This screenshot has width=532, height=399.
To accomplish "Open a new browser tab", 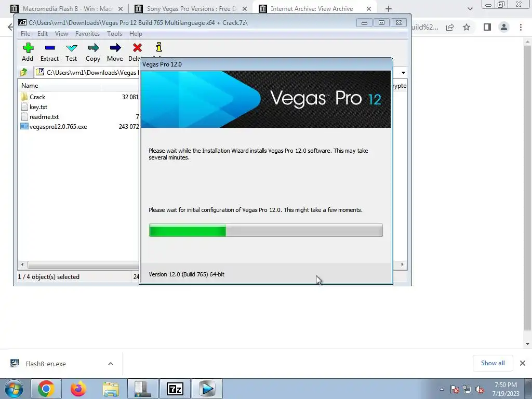I will (389, 9).
